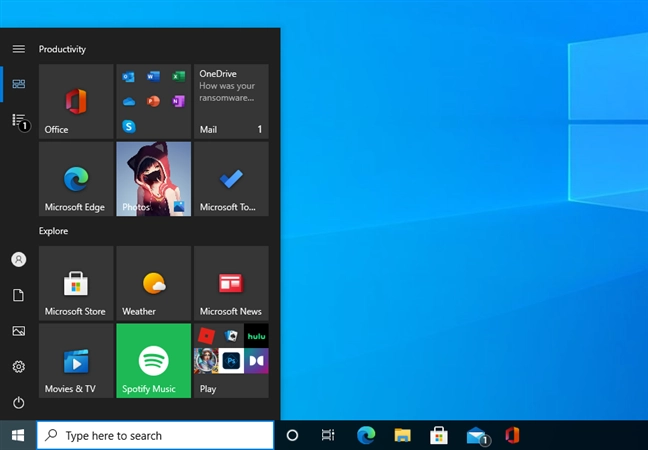The image size is (648, 450).
Task: Launch PowerPoint from the Office folder tile
Action: coord(153,101)
